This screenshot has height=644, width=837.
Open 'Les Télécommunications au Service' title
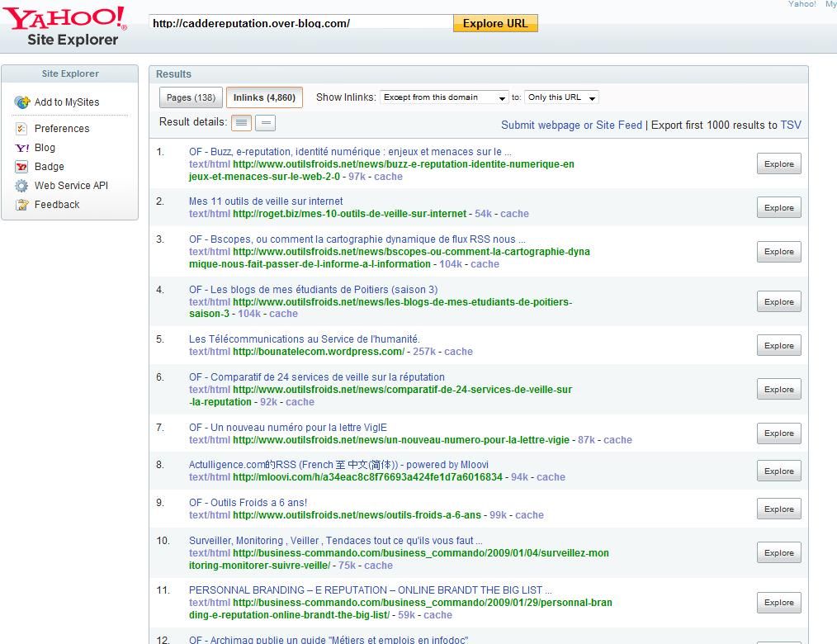[x=305, y=339]
